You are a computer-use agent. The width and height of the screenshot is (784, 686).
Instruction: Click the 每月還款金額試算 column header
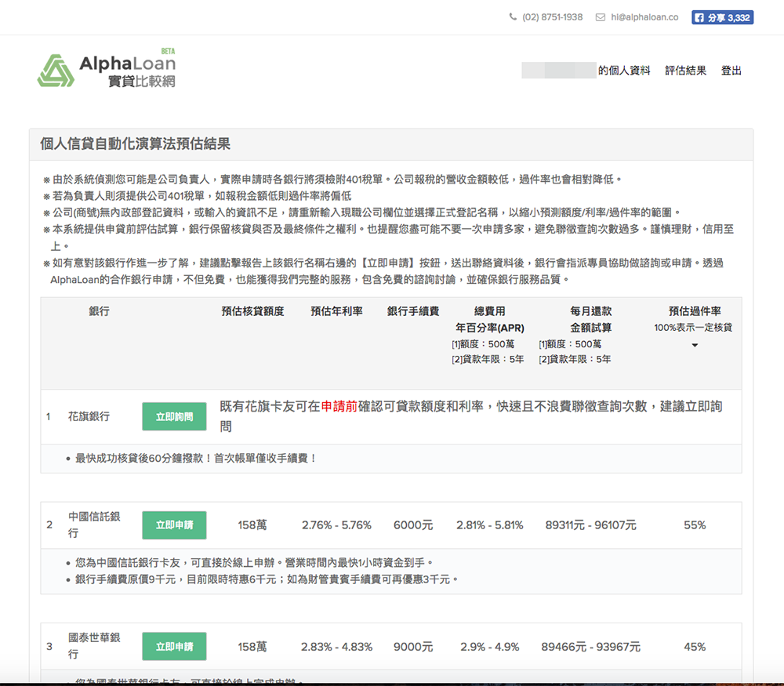tap(590, 319)
